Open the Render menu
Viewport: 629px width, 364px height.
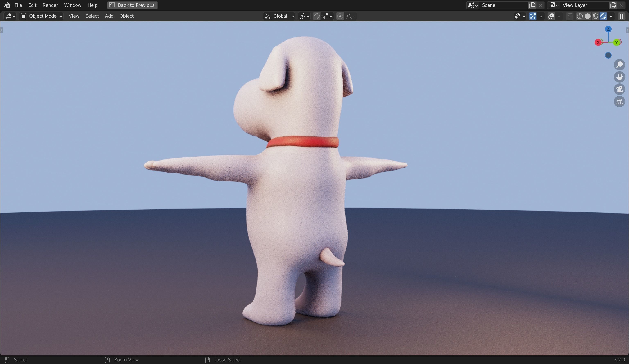coord(50,5)
